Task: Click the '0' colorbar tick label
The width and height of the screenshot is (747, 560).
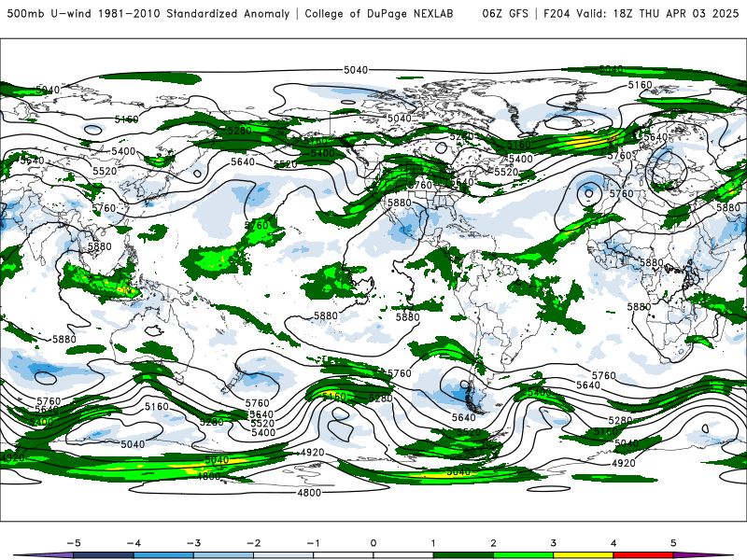Action: click(x=373, y=543)
